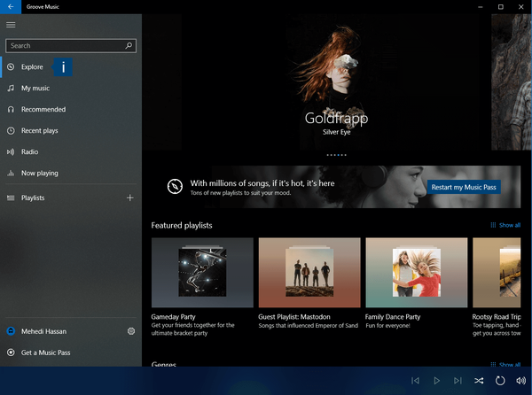
Task: Skip to previous track
Action: (x=415, y=381)
